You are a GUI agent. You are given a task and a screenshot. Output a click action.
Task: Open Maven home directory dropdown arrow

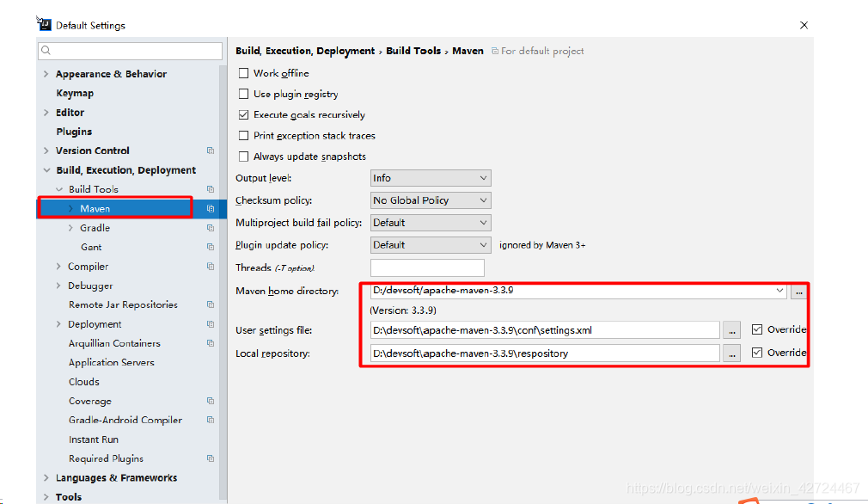click(779, 290)
